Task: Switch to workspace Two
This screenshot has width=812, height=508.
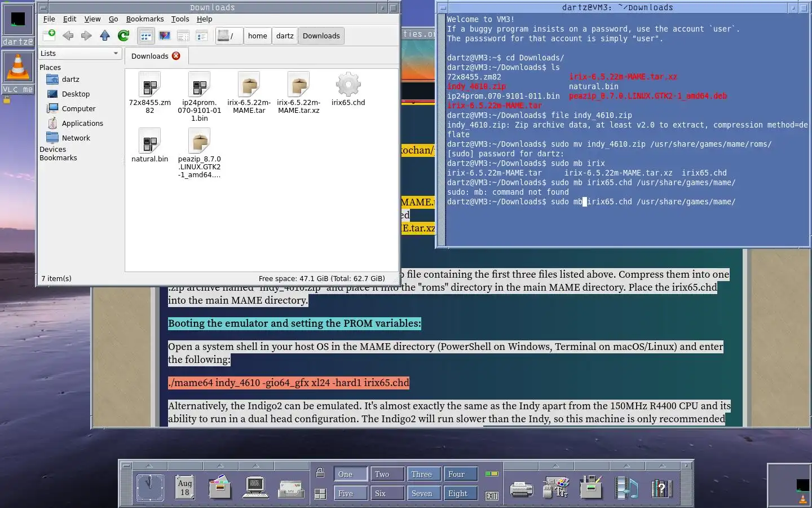Action: [387, 474]
